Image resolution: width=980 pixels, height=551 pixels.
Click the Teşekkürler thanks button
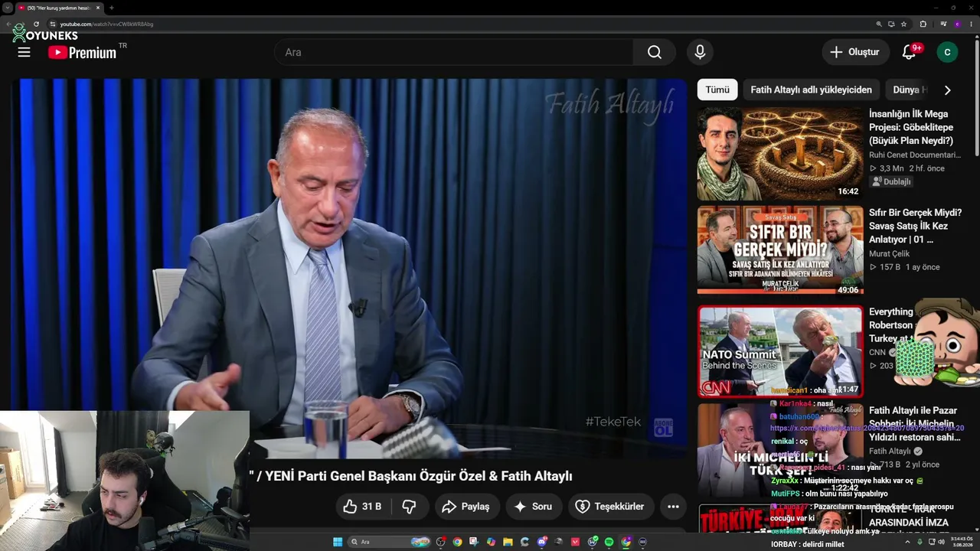click(610, 507)
